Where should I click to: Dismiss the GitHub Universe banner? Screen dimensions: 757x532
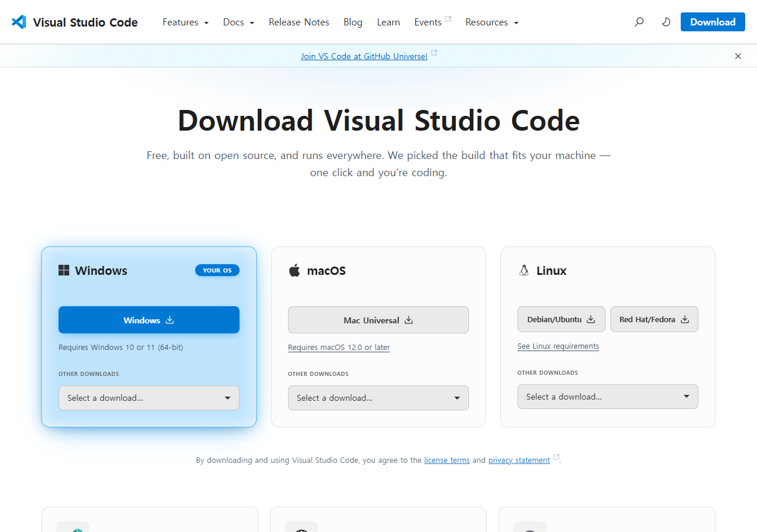[x=737, y=56]
